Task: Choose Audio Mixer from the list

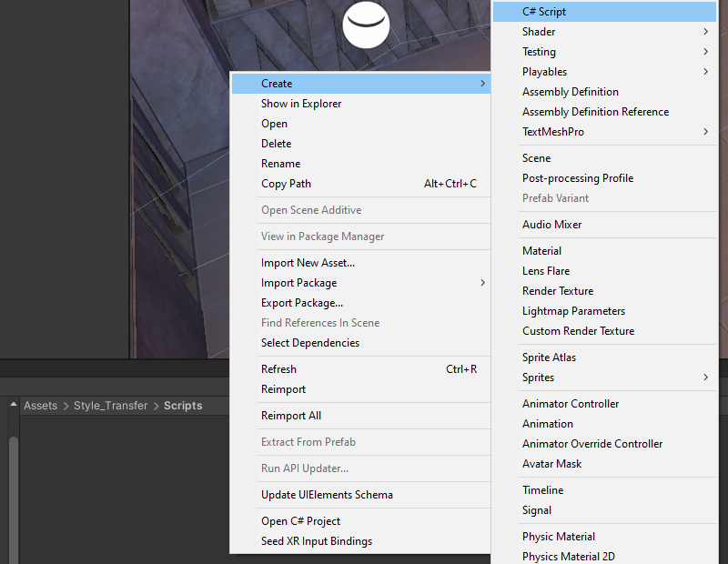Action: point(551,225)
